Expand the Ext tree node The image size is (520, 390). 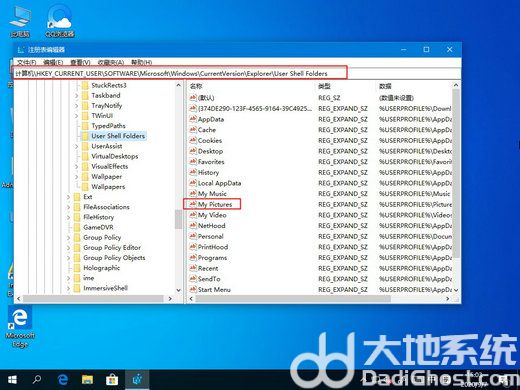[68, 197]
